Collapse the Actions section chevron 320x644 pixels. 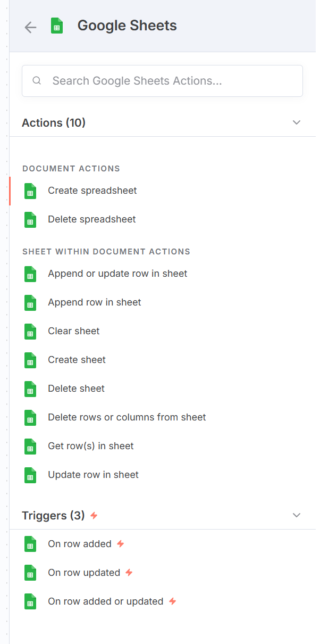(297, 123)
